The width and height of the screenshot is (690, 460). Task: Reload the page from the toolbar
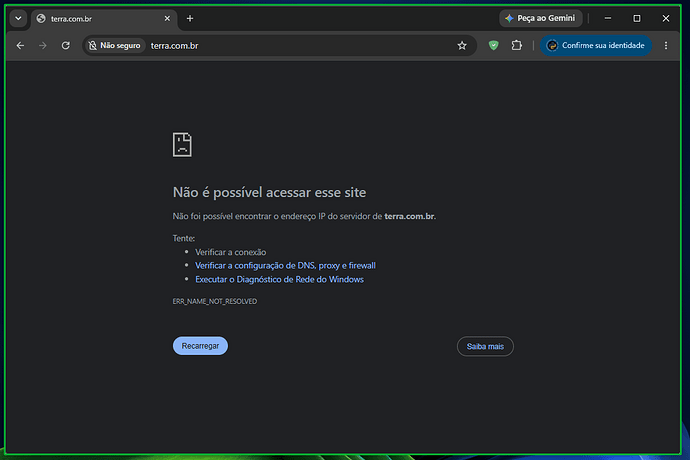(x=66, y=45)
